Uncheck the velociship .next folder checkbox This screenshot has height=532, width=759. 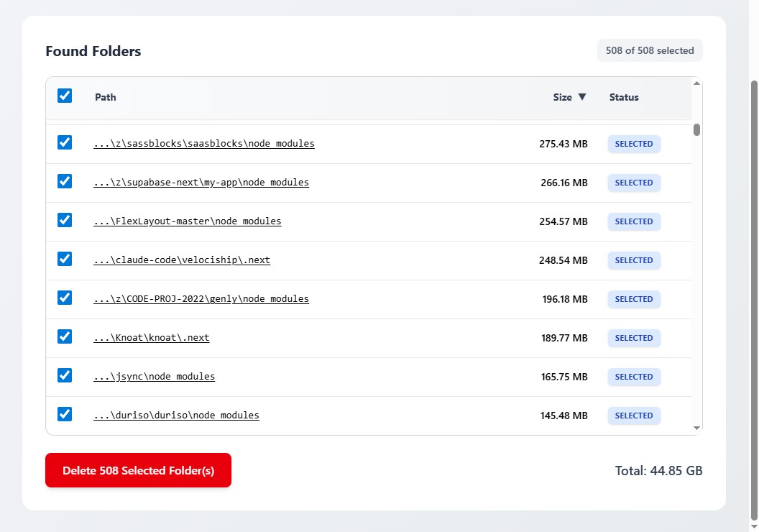(x=65, y=259)
